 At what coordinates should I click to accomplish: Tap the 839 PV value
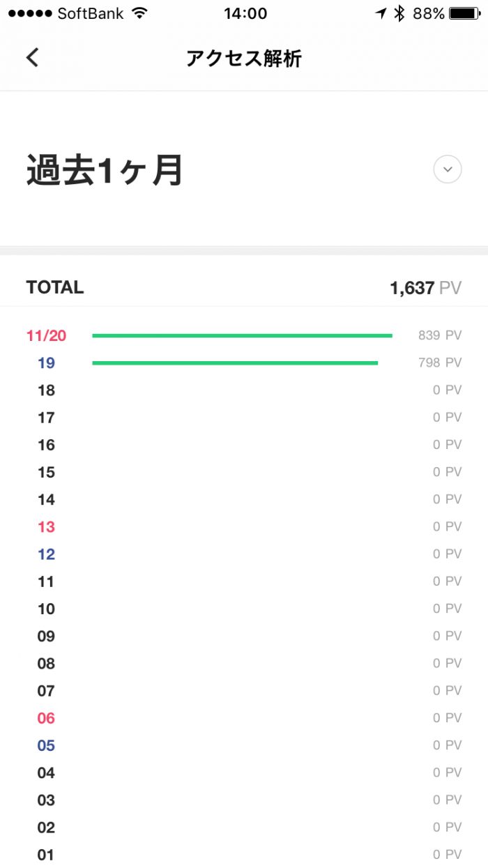point(439,335)
